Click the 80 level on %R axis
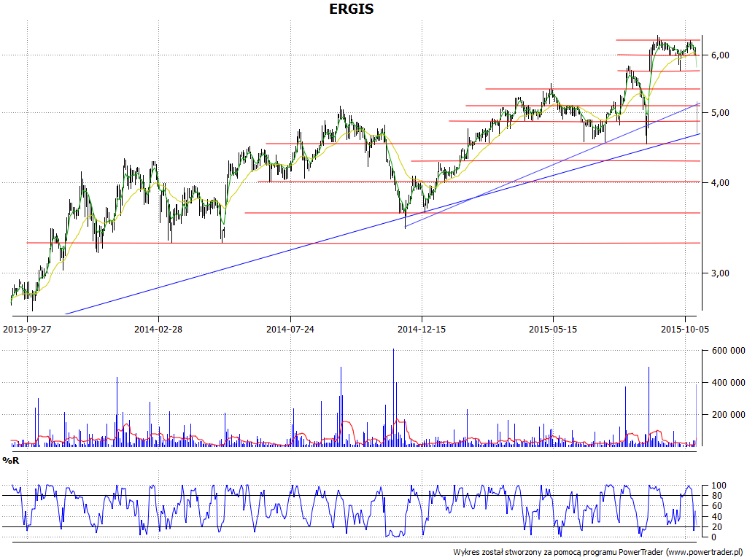Screen dimensions: 747x560 716,496
